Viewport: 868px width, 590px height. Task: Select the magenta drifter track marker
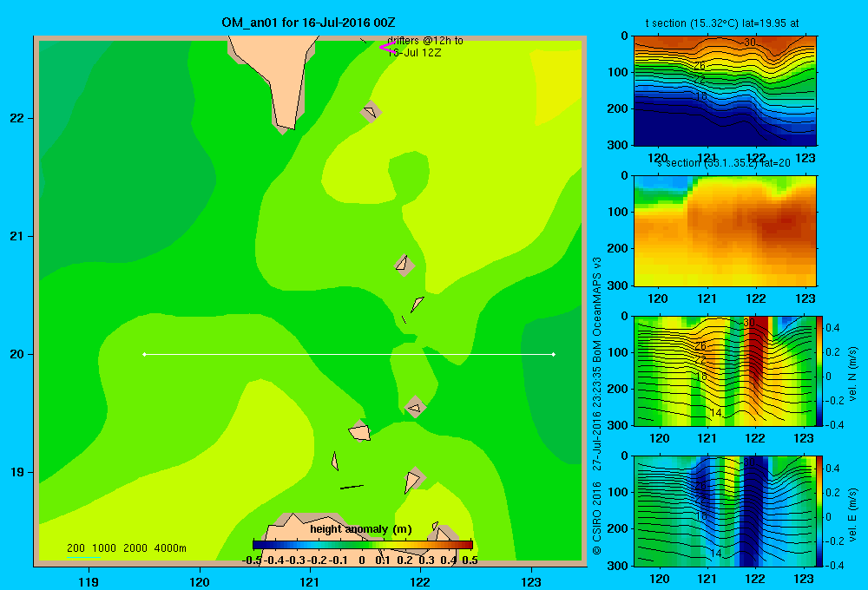387,48
